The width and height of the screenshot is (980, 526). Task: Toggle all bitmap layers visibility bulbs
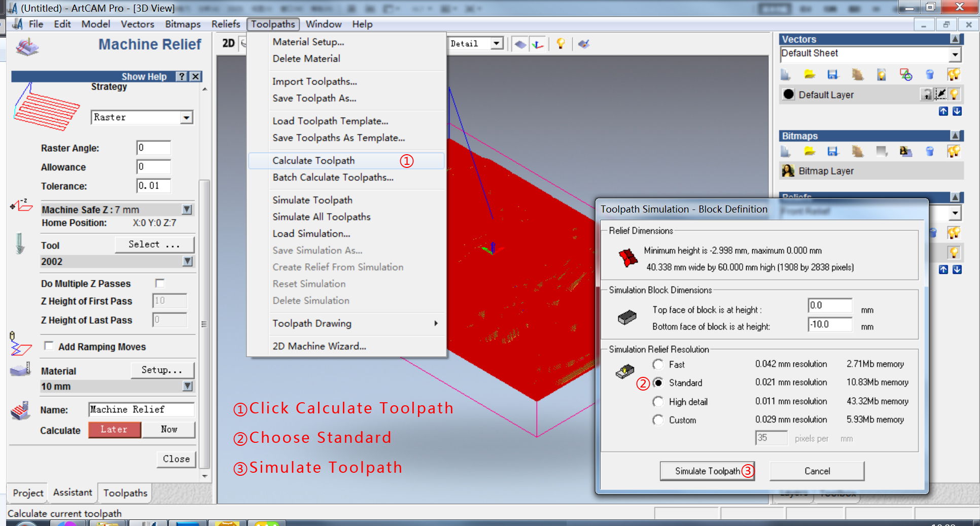954,151
